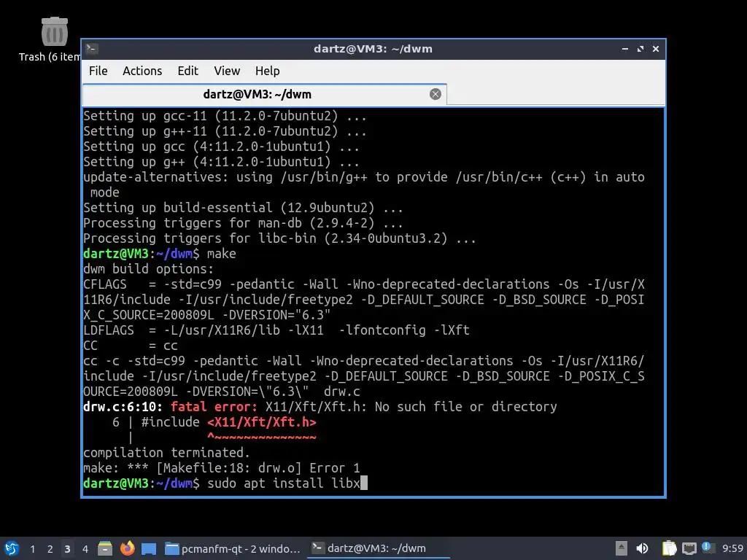This screenshot has width=747, height=560.
Task: Open the Actions menu
Action: [142, 71]
